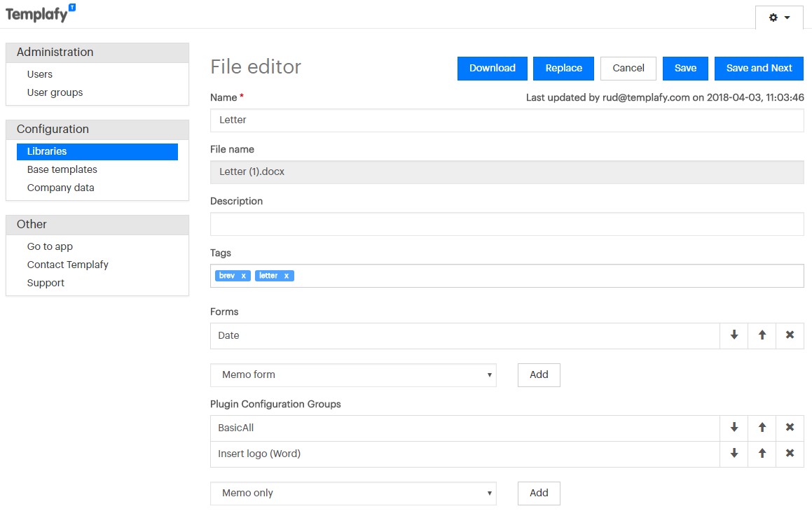
Task: Open Contact Templafy link
Action: tap(68, 265)
